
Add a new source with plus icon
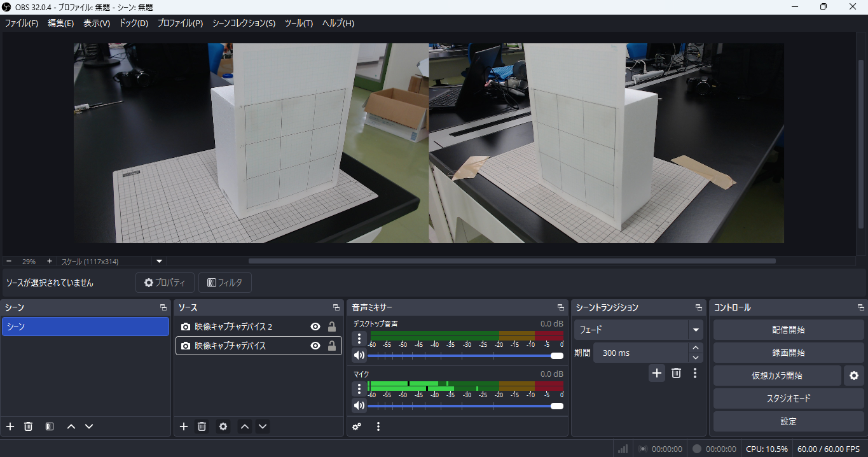184,426
